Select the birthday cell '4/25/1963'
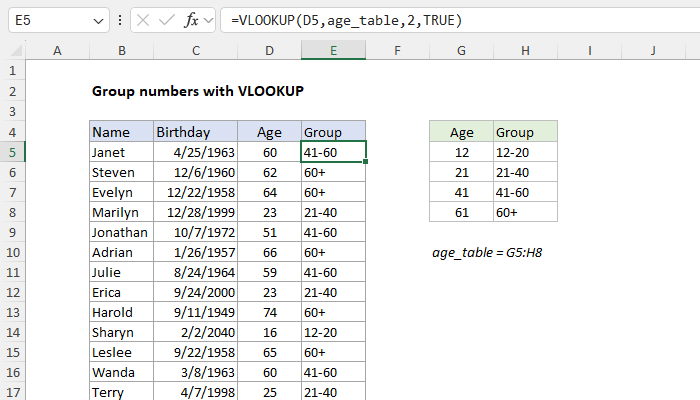This screenshot has height=400, width=700. (x=196, y=152)
